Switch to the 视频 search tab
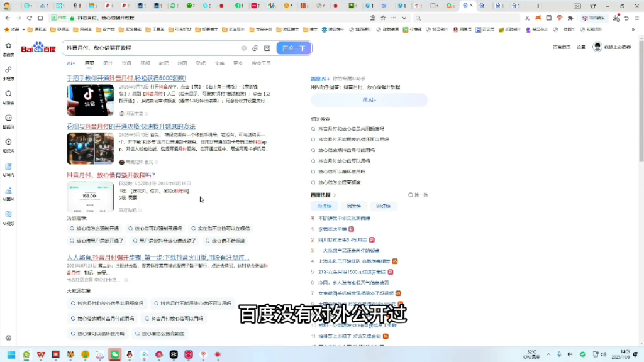The height and width of the screenshot is (362, 644). [145, 63]
